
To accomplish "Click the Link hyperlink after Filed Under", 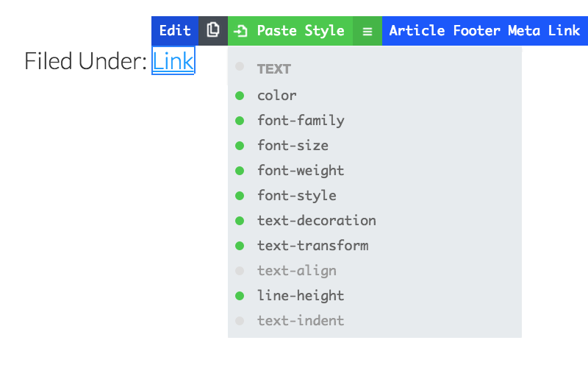I will tap(173, 61).
